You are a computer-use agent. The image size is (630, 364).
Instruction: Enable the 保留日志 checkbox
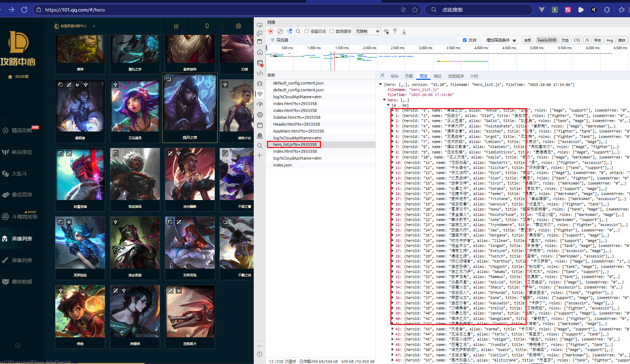click(x=307, y=31)
